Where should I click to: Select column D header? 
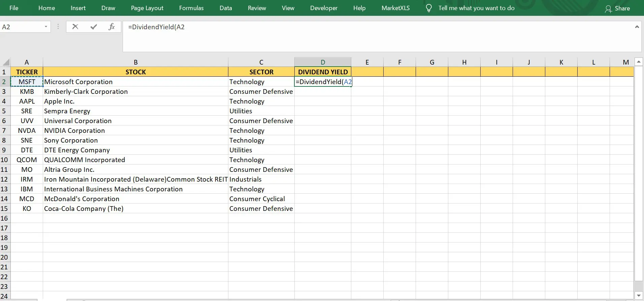coord(323,62)
